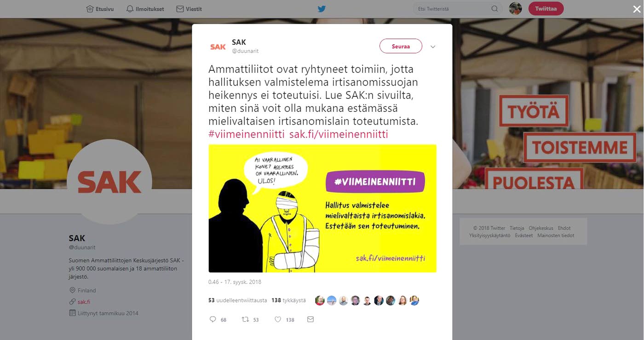The image size is (644, 340).
Task: Click the Twitter bird logo in top bar
Action: click(x=322, y=9)
